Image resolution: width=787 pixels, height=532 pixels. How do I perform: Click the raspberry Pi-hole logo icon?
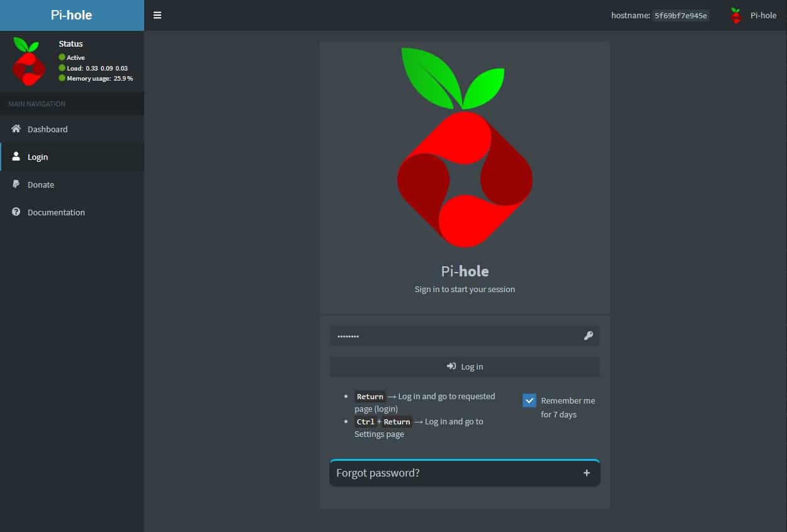pos(27,60)
